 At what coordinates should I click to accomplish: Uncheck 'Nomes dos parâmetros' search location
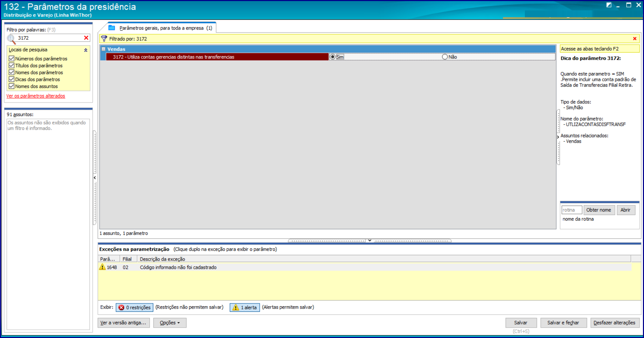coord(11,72)
